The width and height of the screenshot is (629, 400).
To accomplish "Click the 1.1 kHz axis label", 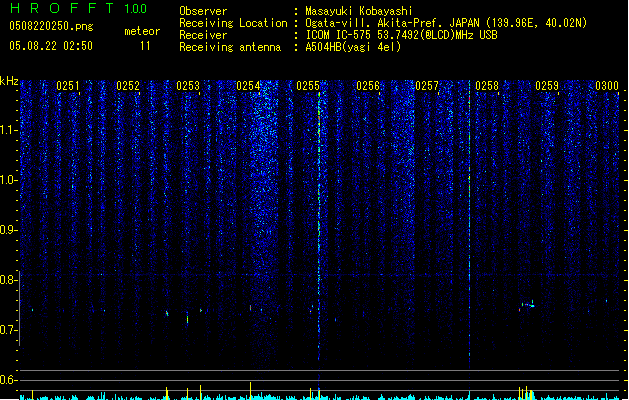I will pyautogui.click(x=9, y=130).
